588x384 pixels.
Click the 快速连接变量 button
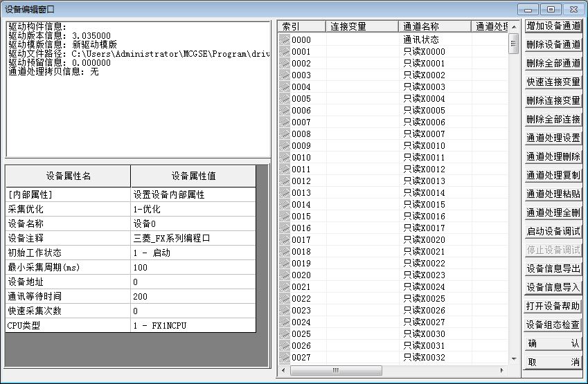[553, 82]
